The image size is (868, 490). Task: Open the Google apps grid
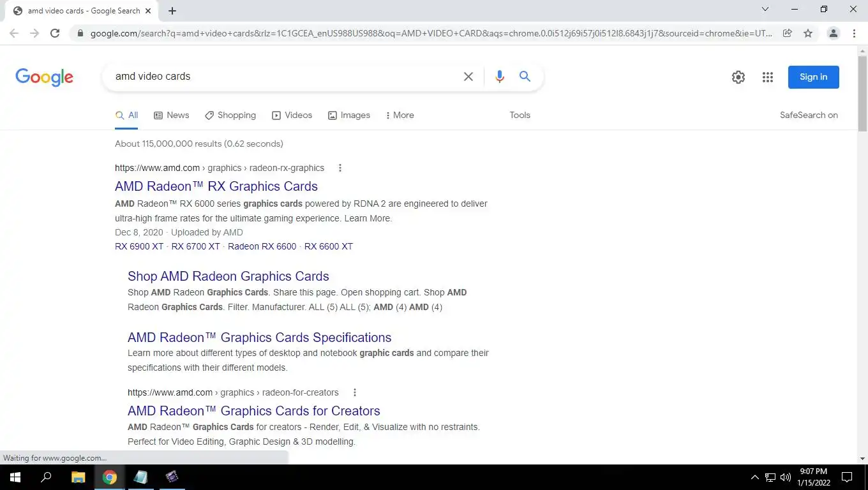tap(768, 77)
